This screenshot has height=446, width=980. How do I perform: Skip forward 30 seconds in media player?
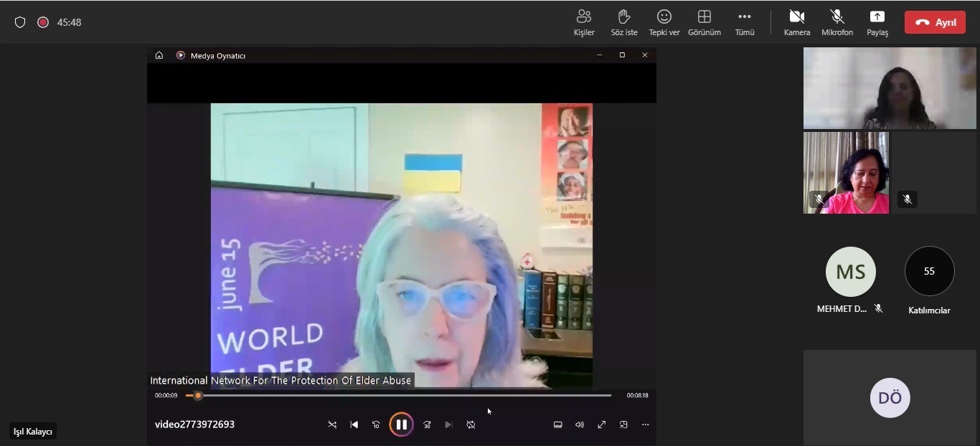pos(427,424)
